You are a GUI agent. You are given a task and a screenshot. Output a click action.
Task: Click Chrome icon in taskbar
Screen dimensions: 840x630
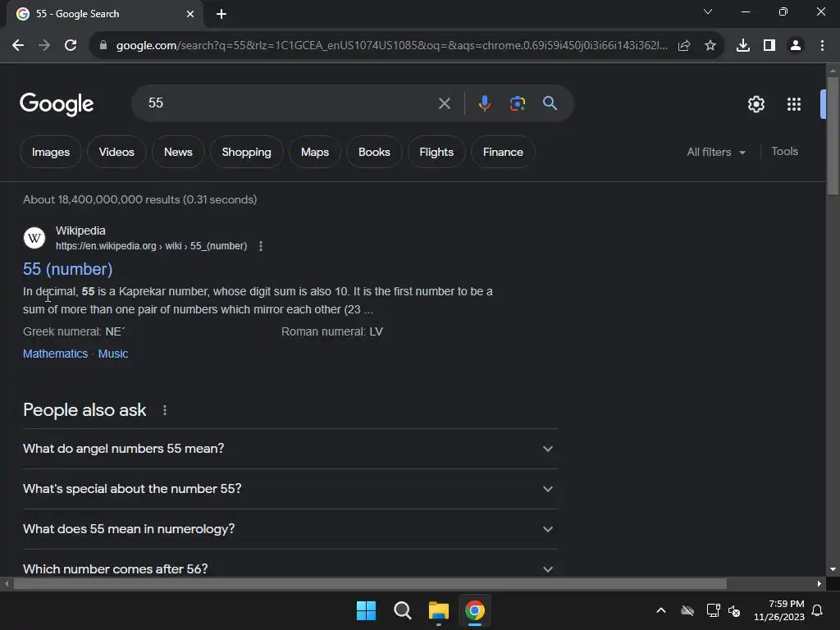click(x=475, y=610)
